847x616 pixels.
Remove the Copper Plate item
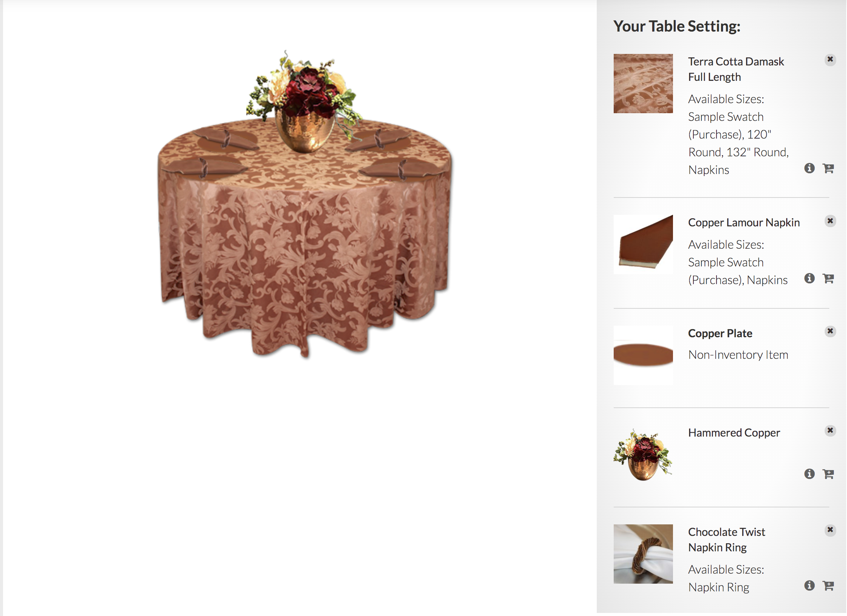click(x=830, y=331)
